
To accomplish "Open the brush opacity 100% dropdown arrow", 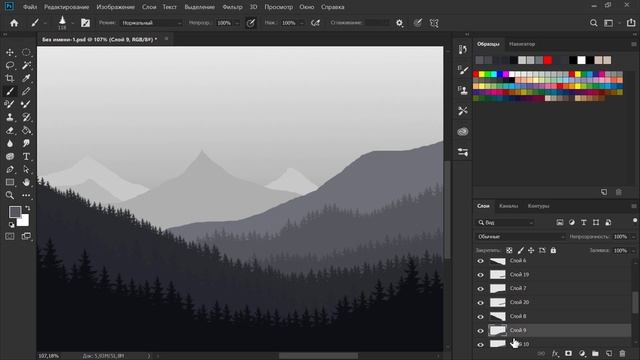I will click(x=237, y=23).
